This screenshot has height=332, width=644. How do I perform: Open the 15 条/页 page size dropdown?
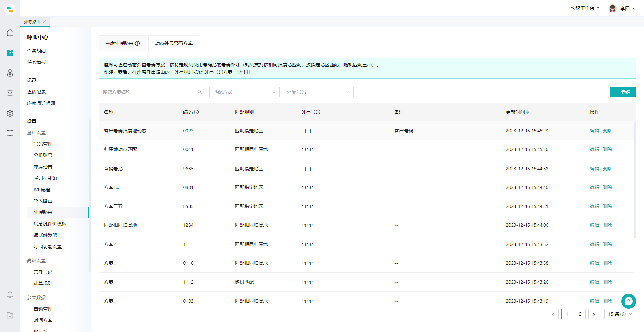pyautogui.click(x=620, y=314)
